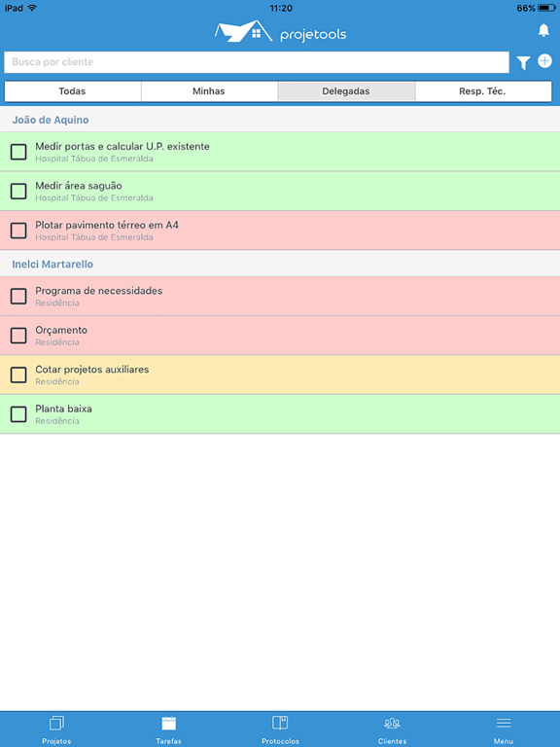This screenshot has height=747, width=560.
Task: Tap the 11:20 clock in status bar
Action: point(281,8)
